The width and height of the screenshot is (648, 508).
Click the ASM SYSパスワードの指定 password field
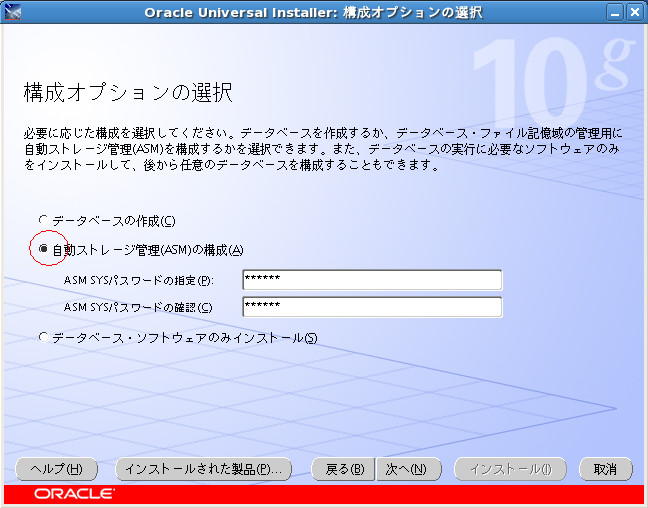[372, 280]
